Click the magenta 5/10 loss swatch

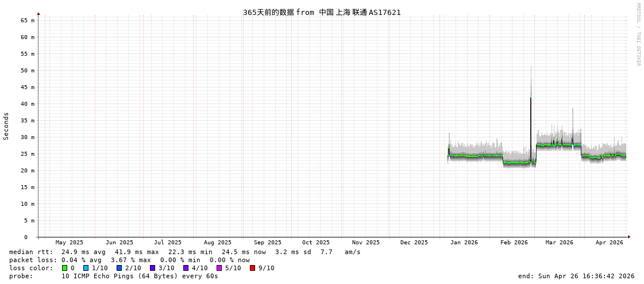coord(219,268)
